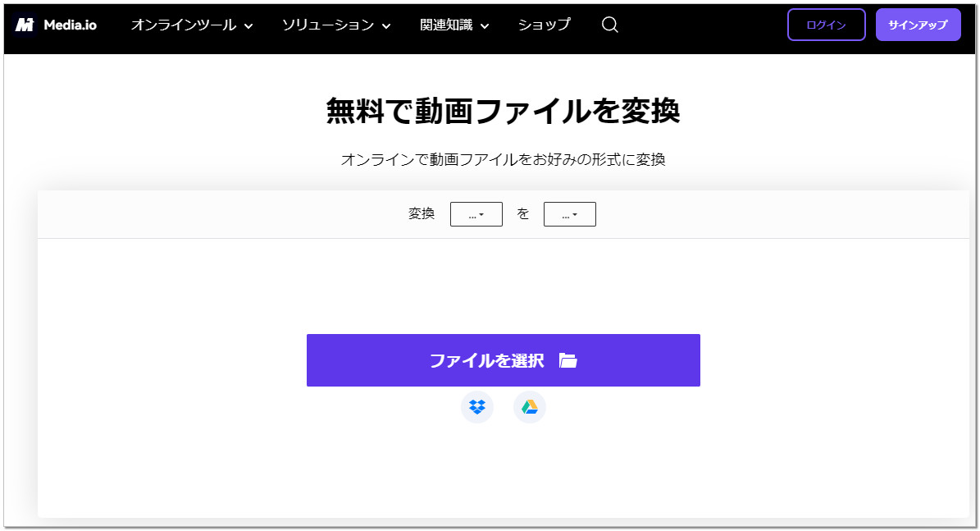The image size is (980, 531).
Task: Click the folder icon on ファイルを選択
Action: pos(568,360)
